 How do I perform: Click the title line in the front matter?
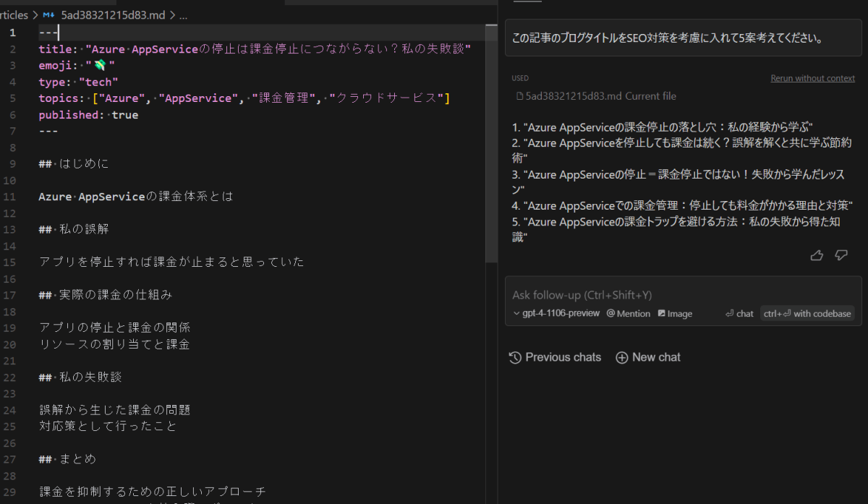click(x=255, y=49)
